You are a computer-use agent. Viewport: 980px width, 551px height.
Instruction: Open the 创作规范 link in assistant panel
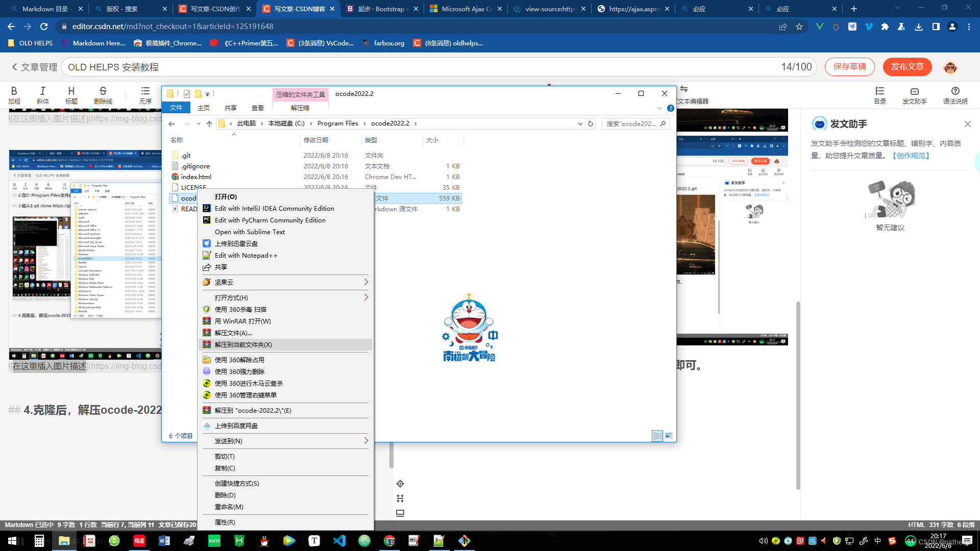tap(911, 156)
